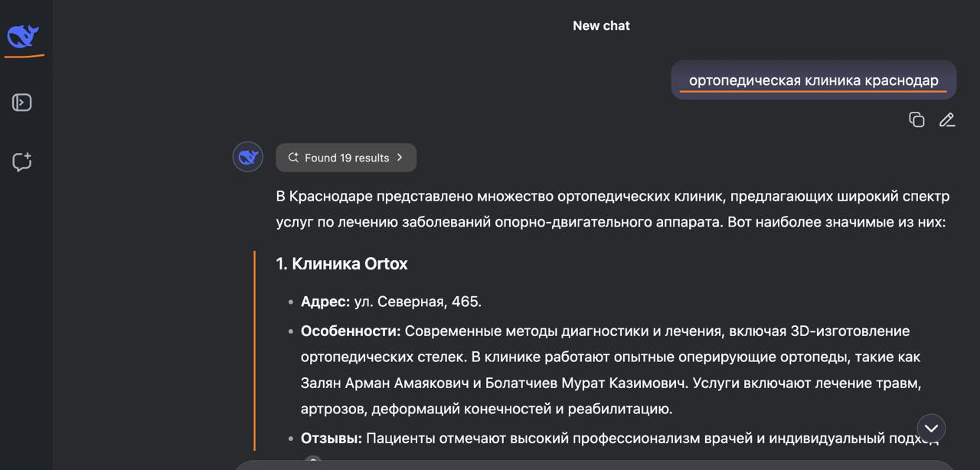Open the 'Found 19 results' pill
The height and width of the screenshot is (470, 980).
pos(346,157)
